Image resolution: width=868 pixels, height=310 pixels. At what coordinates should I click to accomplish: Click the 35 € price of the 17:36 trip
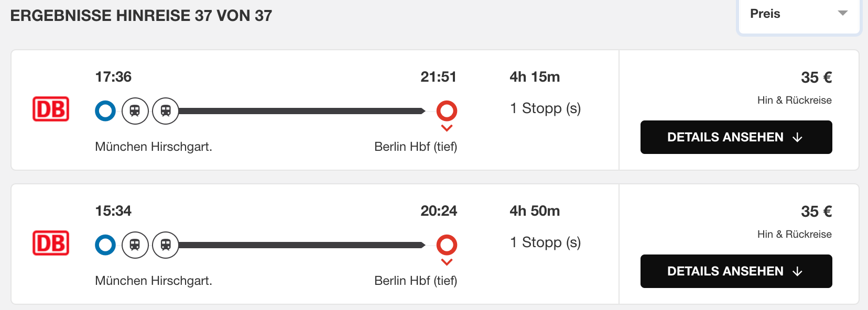click(x=816, y=77)
